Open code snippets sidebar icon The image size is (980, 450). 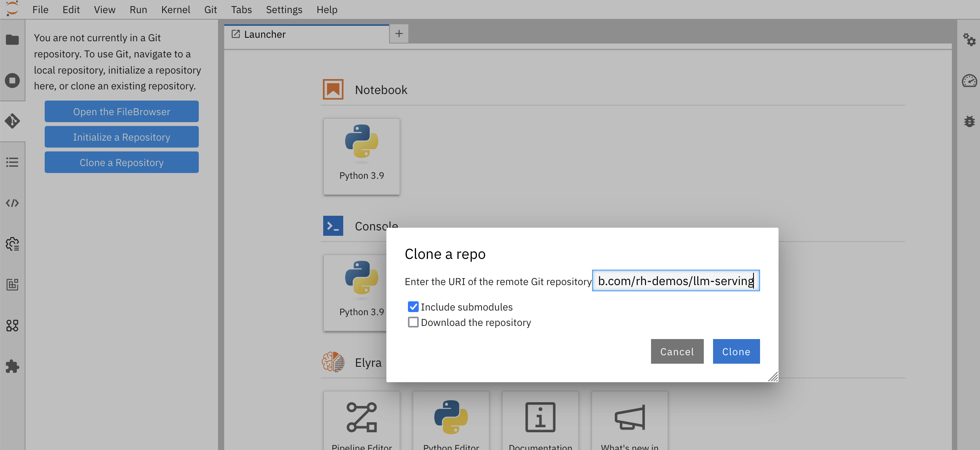[12, 203]
